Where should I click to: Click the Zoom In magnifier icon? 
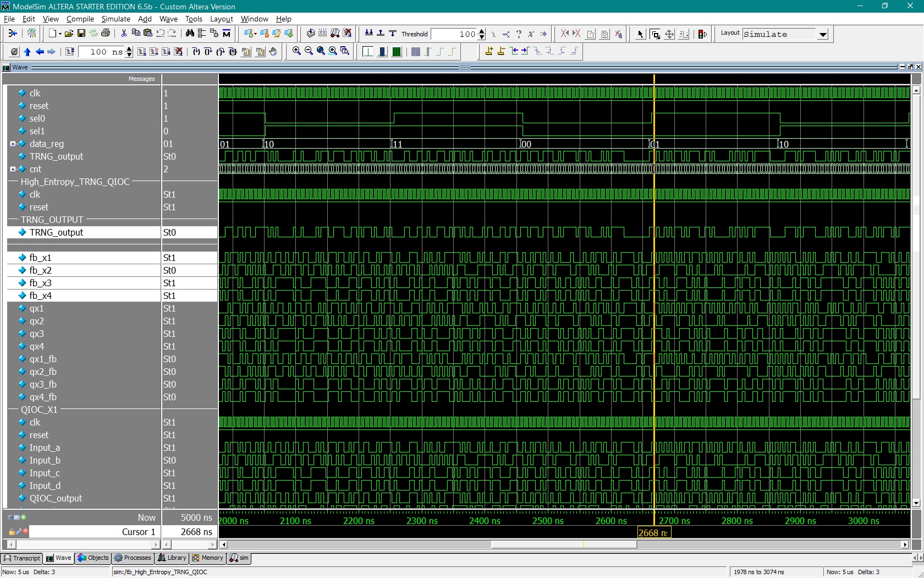[x=296, y=51]
